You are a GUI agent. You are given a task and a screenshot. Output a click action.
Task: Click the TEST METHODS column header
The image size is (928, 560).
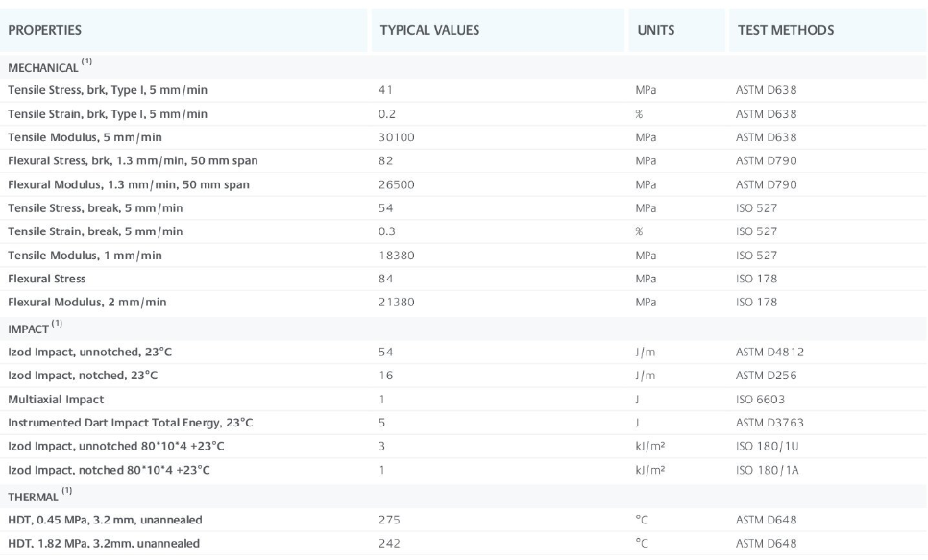[x=785, y=30]
